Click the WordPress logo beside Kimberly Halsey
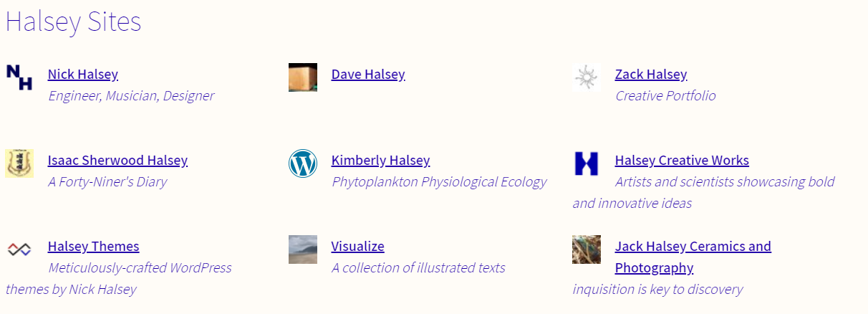The image size is (868, 314). (303, 163)
